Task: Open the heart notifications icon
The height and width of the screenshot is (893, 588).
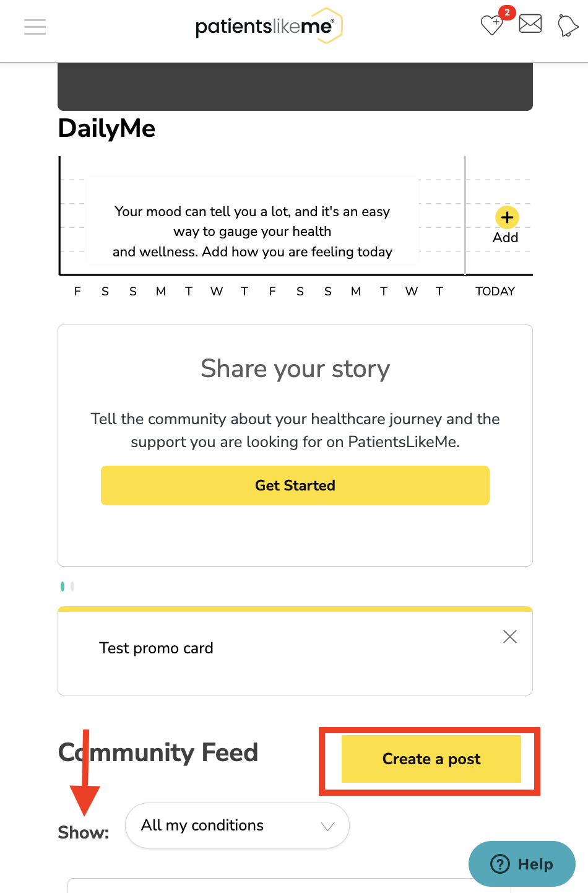Action: (492, 25)
